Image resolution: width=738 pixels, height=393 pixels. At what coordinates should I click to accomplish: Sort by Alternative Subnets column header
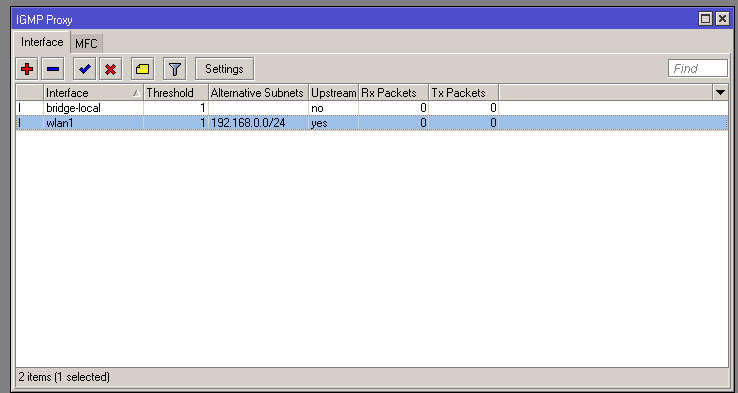point(258,93)
